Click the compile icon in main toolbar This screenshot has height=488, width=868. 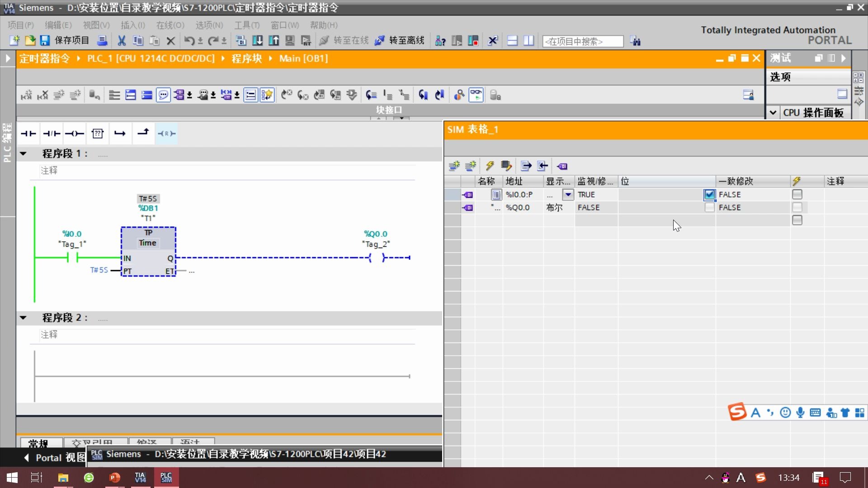241,41
